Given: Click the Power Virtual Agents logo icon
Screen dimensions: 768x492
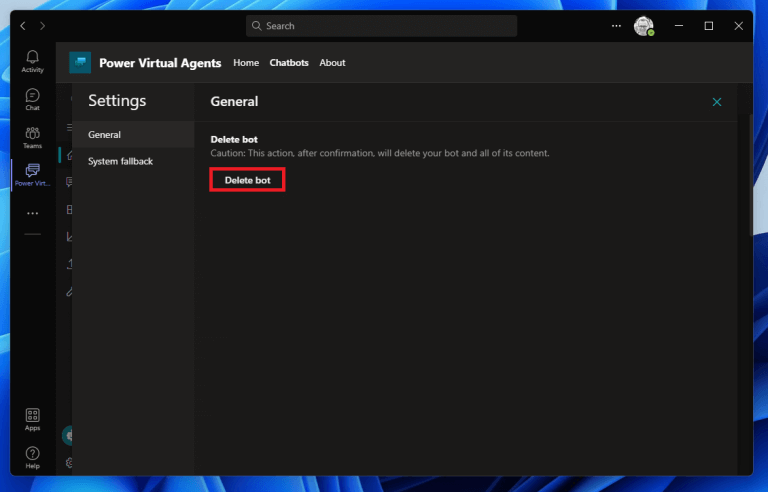Looking at the screenshot, I should 80,63.
